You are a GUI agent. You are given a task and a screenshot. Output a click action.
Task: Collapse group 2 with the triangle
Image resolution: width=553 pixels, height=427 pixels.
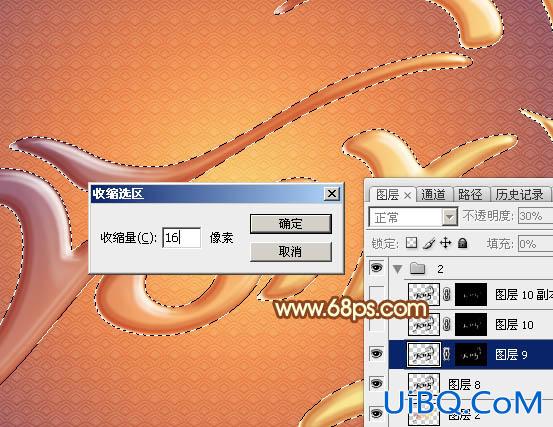[398, 269]
